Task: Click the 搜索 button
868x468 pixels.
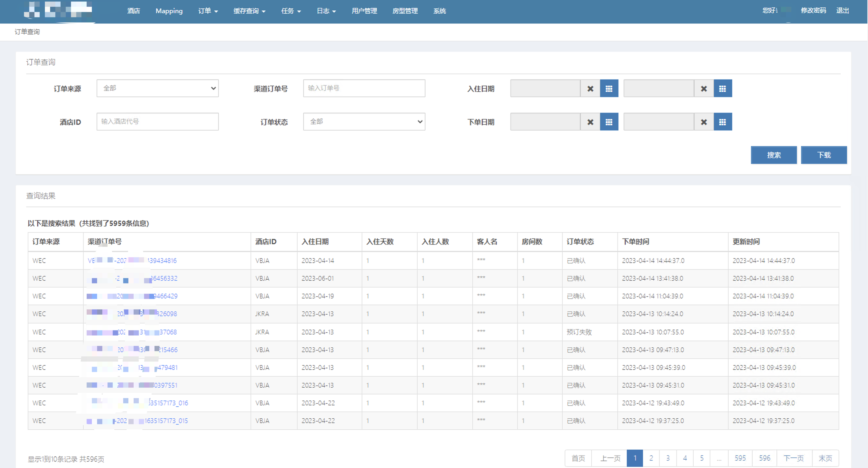Action: [x=774, y=155]
